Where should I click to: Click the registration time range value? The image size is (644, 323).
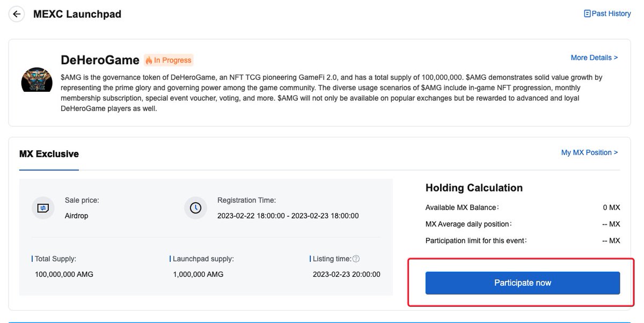(288, 216)
